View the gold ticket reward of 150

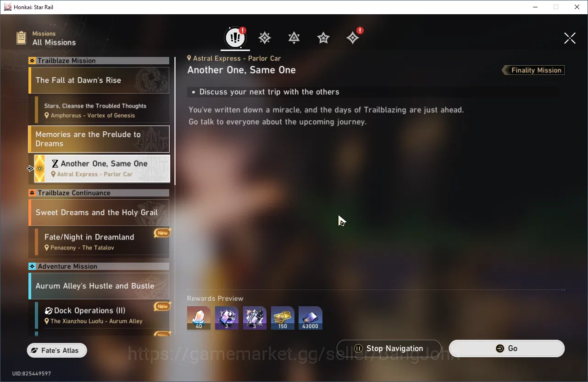(x=283, y=318)
